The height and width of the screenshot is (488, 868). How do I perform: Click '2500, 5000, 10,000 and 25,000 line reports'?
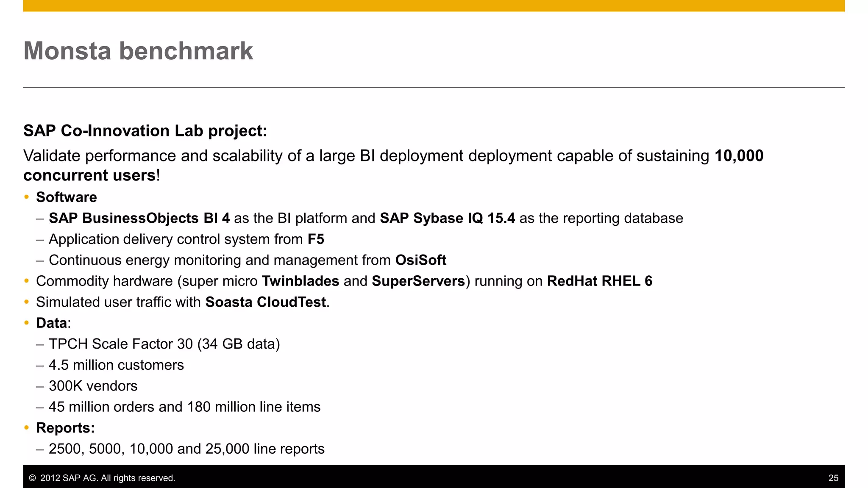(x=186, y=449)
